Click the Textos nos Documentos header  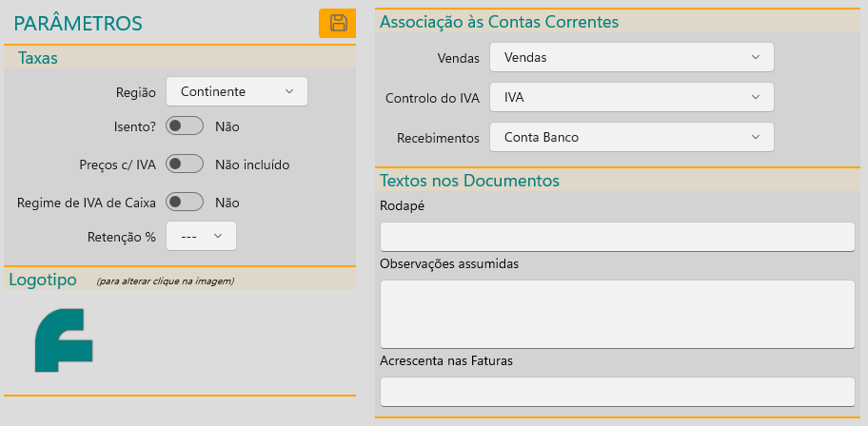point(469,180)
